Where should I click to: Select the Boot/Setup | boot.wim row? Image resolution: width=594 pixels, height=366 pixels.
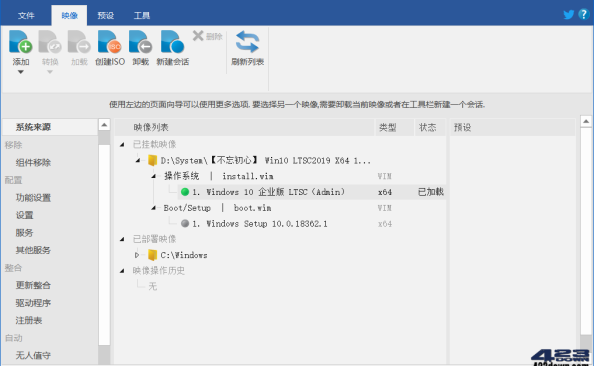217,208
